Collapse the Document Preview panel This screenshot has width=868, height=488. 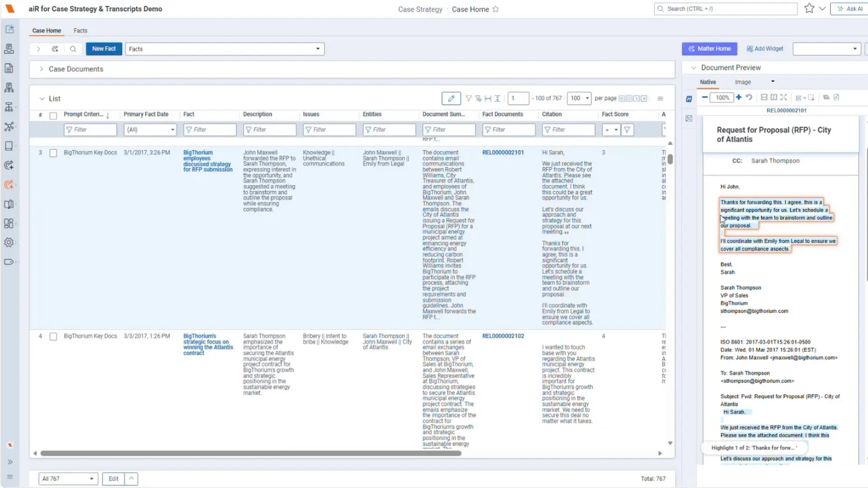[x=693, y=68]
